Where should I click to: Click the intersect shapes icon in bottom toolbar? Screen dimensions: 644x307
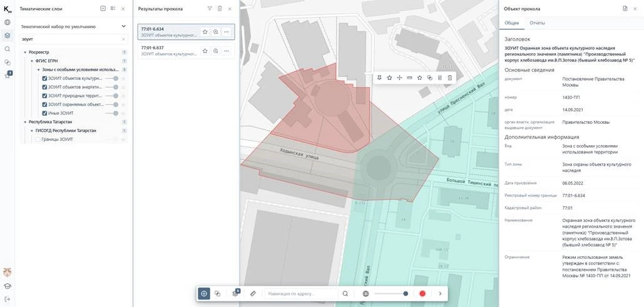pos(218,293)
